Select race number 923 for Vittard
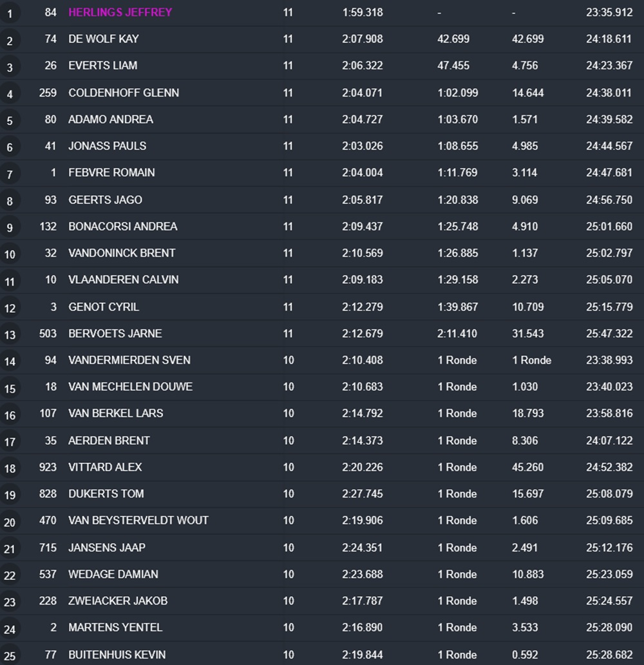 pyautogui.click(x=48, y=467)
